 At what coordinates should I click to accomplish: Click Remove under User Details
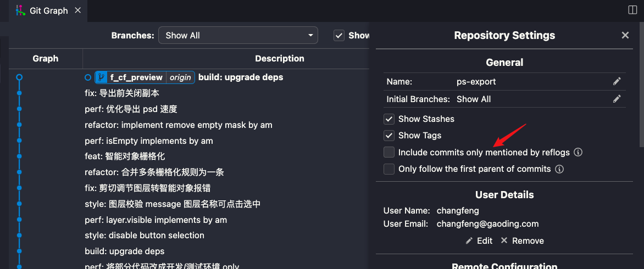[522, 240]
